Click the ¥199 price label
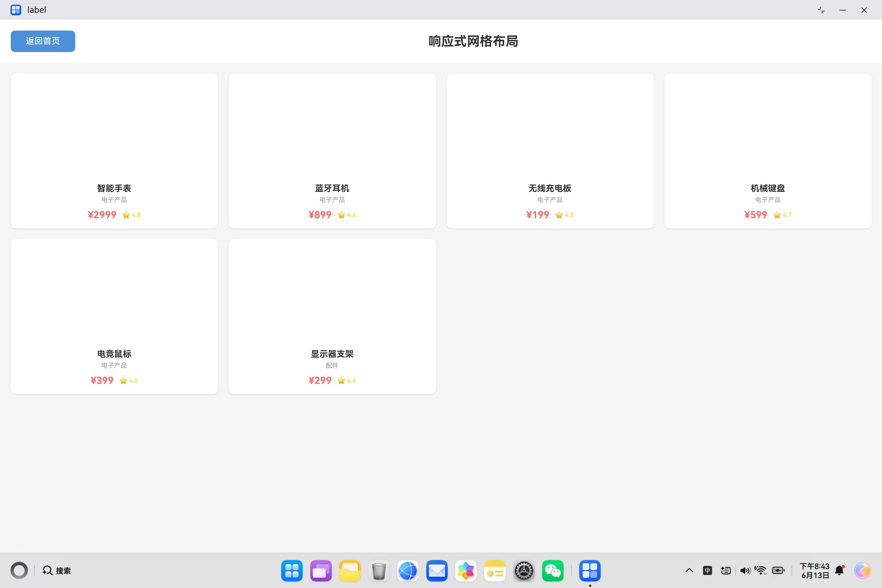The height and width of the screenshot is (588, 882). pyautogui.click(x=538, y=215)
